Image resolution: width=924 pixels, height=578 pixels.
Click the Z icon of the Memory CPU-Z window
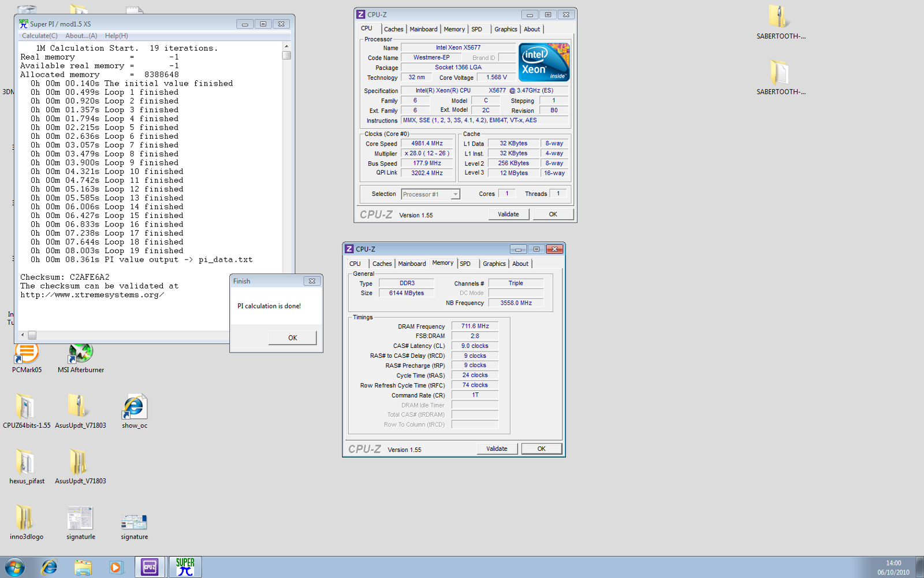[349, 249]
